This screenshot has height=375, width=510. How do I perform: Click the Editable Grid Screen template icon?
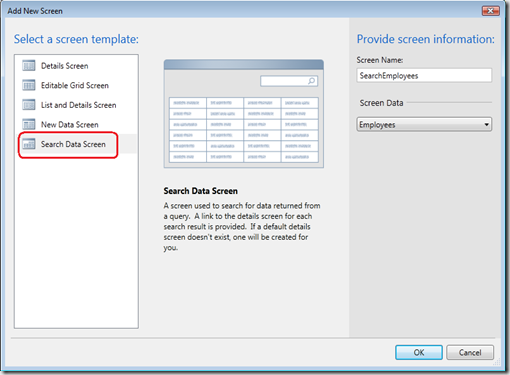click(x=29, y=85)
